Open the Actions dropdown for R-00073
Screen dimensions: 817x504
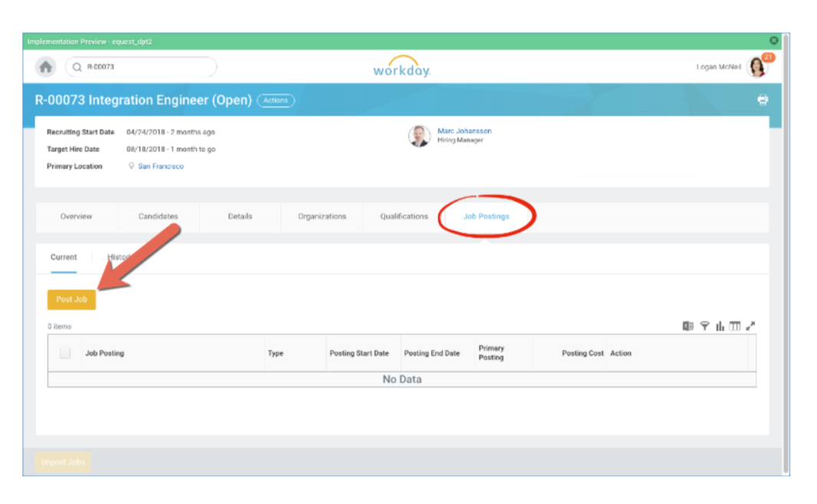pyautogui.click(x=275, y=100)
